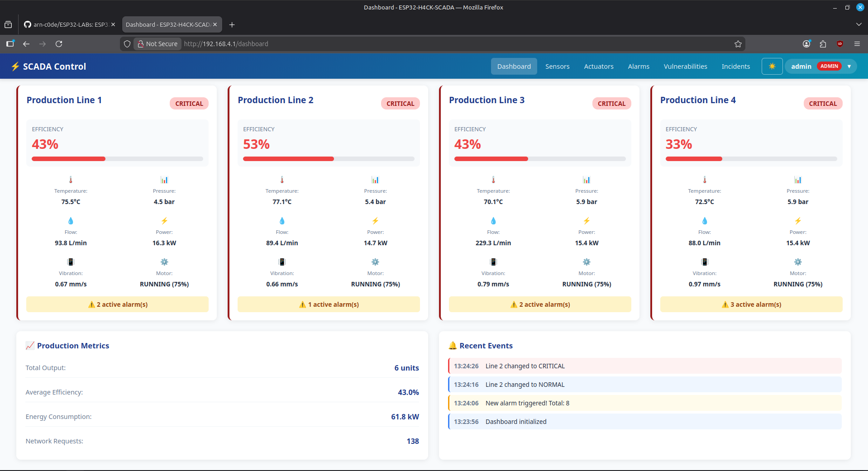Image resolution: width=868 pixels, height=471 pixels.
Task: Open the recent browsing tab overview icon
Action: 8,25
